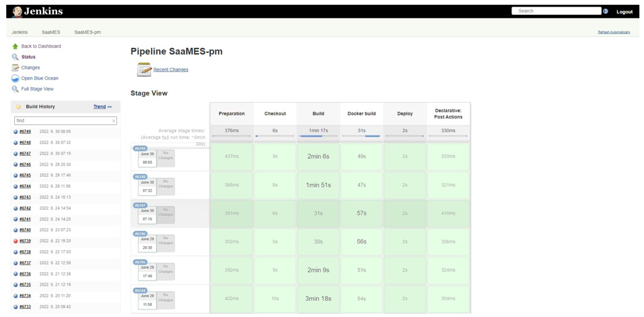Click the Build stage average time bar
The width and height of the screenshot is (644, 317).
click(x=318, y=136)
